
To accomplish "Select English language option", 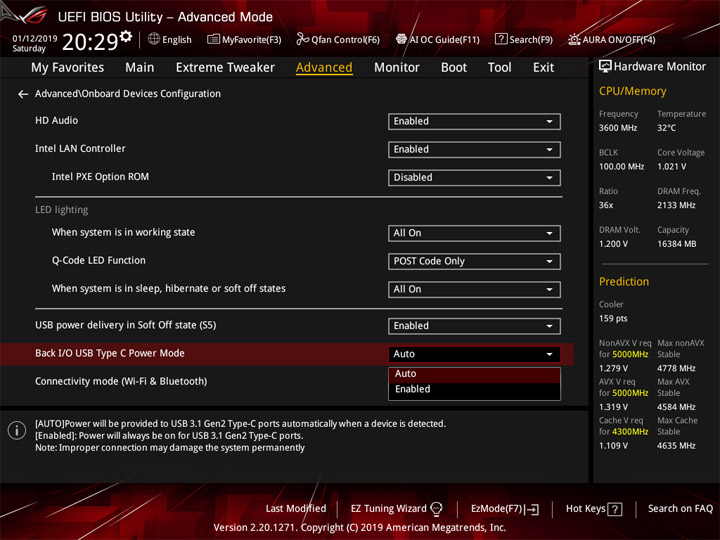I will [x=177, y=39].
